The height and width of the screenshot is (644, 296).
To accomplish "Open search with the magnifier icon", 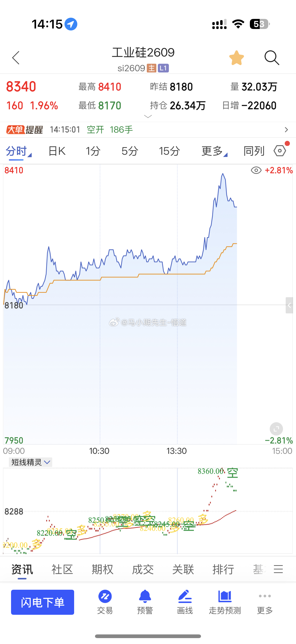I will click(272, 58).
